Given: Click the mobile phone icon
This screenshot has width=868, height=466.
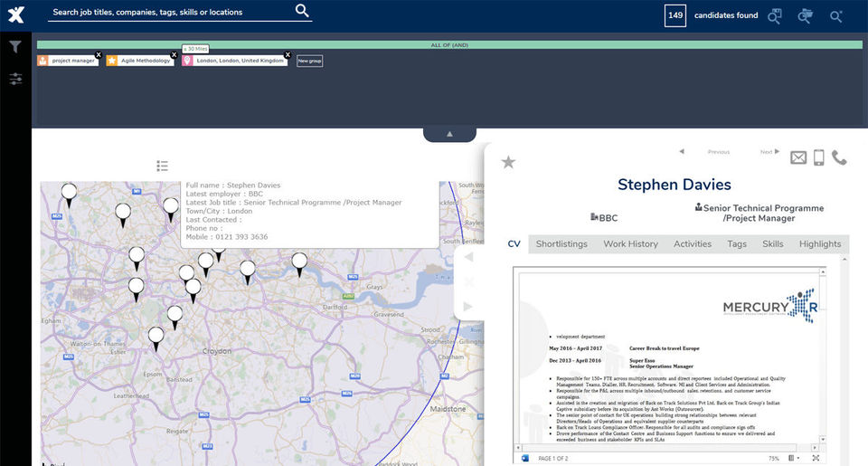Looking at the screenshot, I should (819, 158).
